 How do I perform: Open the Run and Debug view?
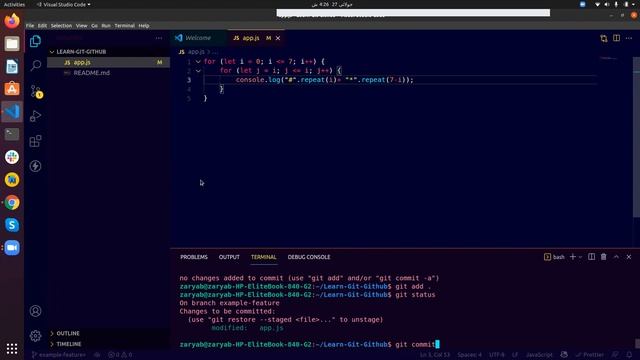tap(36, 116)
